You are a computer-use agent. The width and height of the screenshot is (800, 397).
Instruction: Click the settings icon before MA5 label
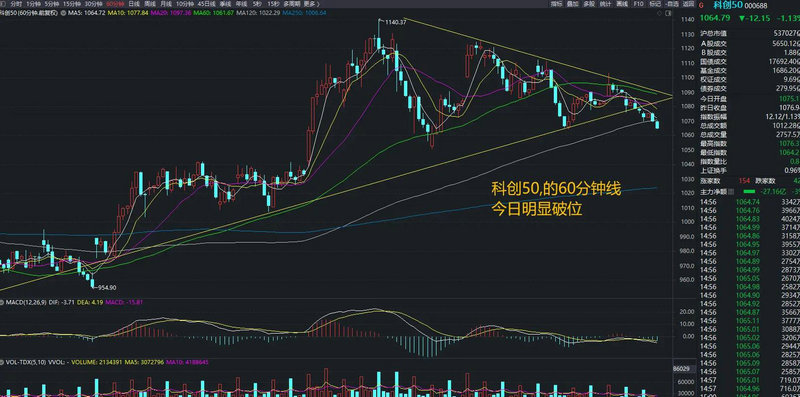[63, 12]
